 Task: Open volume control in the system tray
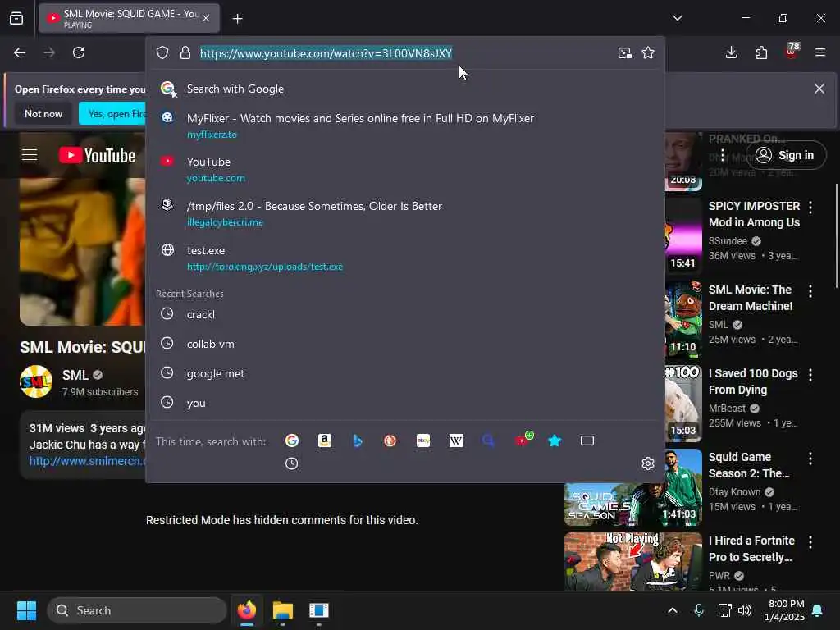745,610
